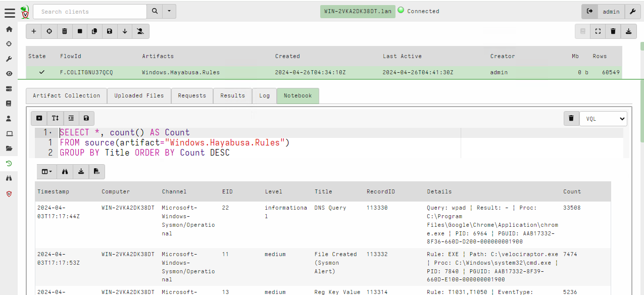Screen dimensions: 644x295
Task: Open the Uploaded Files tab
Action: (139, 95)
